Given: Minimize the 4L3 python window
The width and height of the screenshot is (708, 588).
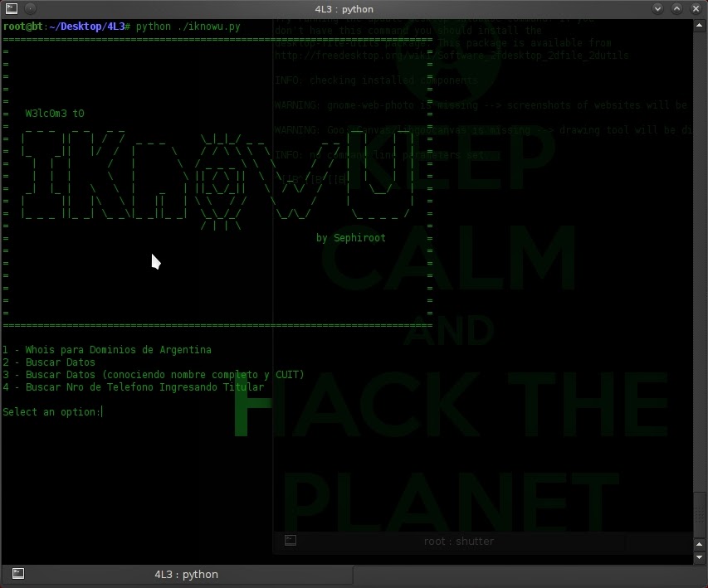Looking at the screenshot, I should (x=657, y=8).
